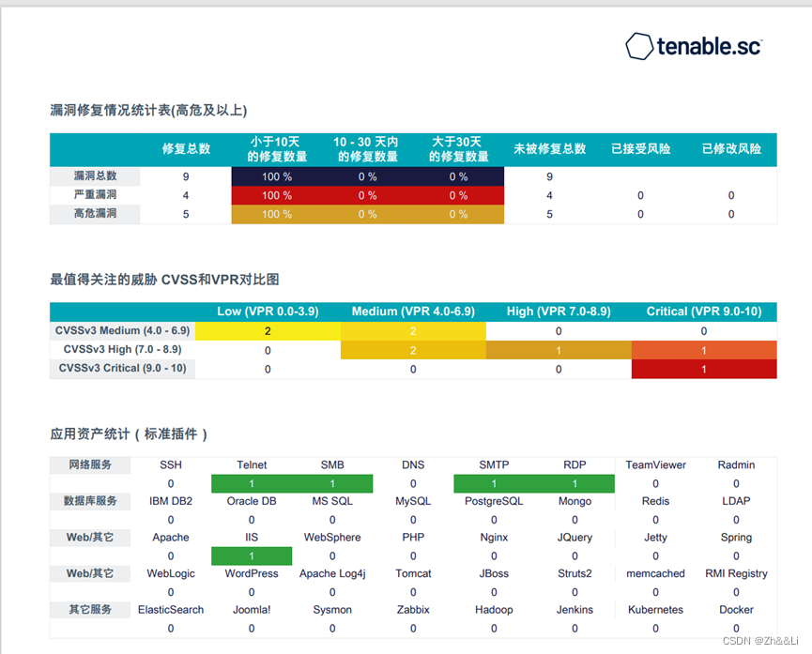Select the CVSSv3 Medium (4.0 - 6.9) row label
Viewport: 812px width, 654px height.
click(x=122, y=330)
